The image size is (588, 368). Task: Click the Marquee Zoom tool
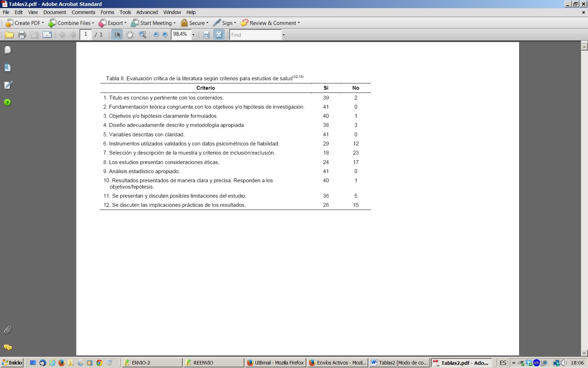tap(142, 35)
